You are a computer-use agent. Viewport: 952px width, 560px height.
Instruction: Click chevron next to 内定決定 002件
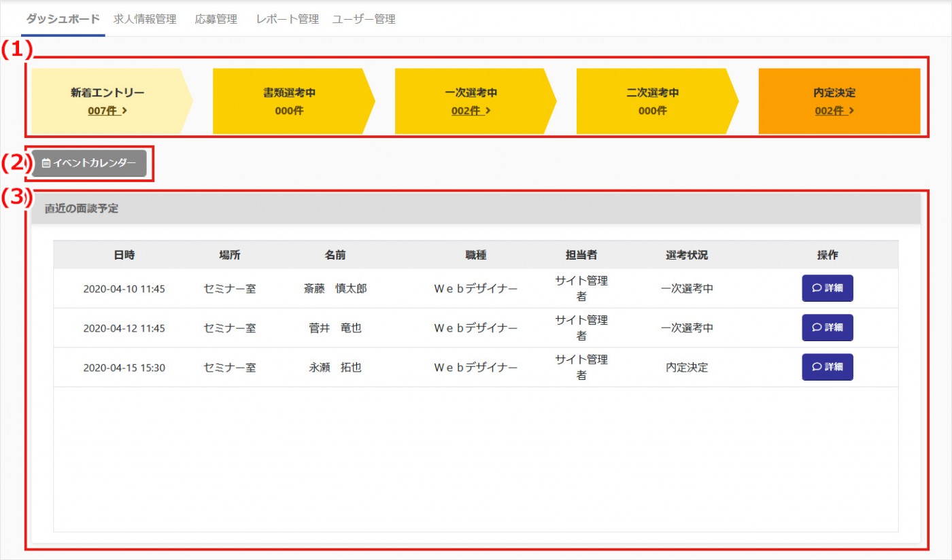tap(851, 111)
